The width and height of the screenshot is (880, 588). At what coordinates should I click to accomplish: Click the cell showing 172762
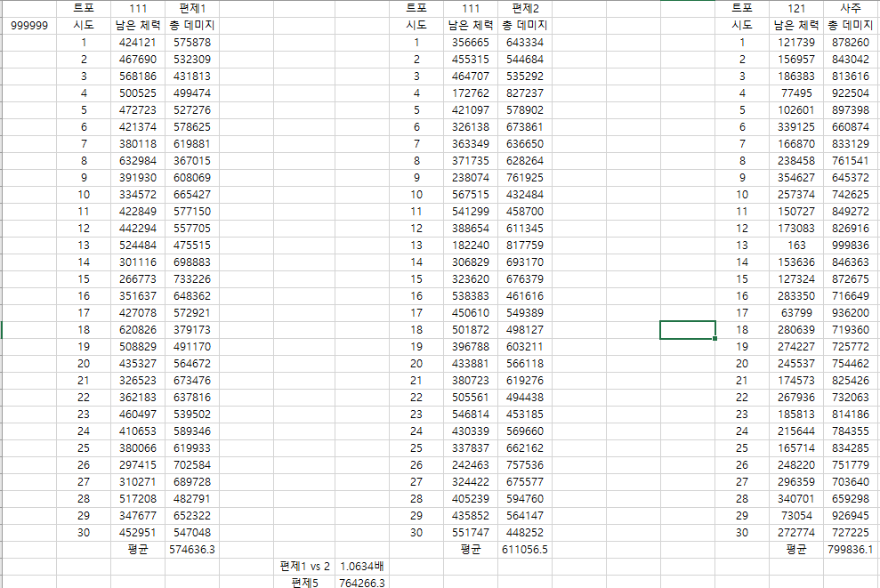click(x=471, y=93)
